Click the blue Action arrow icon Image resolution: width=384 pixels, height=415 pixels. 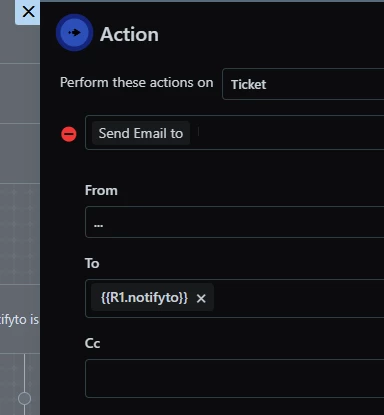tap(74, 33)
